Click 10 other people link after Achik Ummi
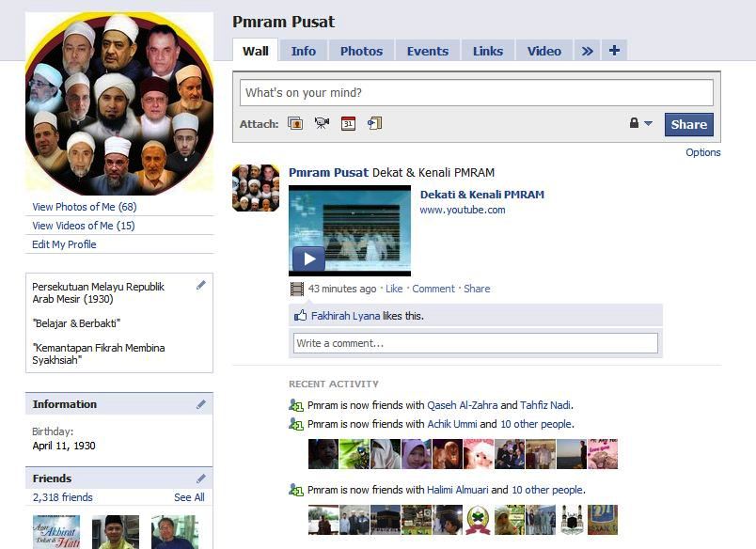 (x=536, y=424)
